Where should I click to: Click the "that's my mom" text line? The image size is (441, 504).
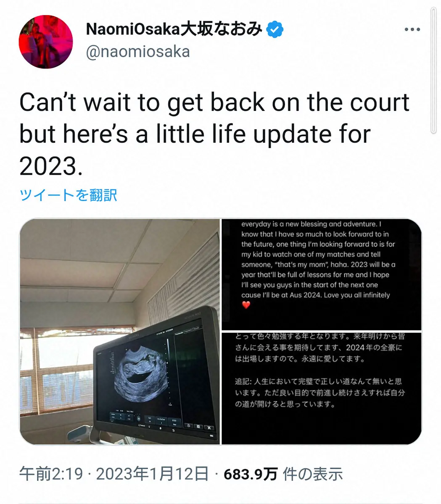318,265
